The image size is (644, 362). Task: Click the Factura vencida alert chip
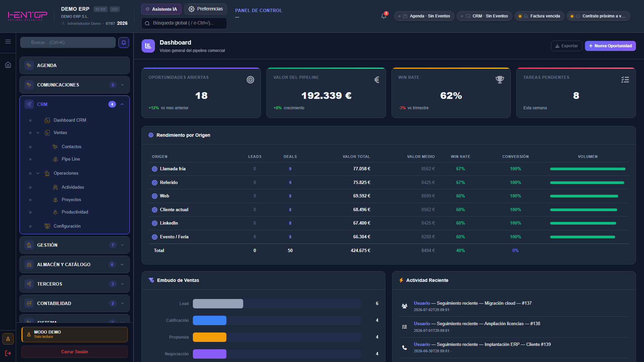point(539,16)
